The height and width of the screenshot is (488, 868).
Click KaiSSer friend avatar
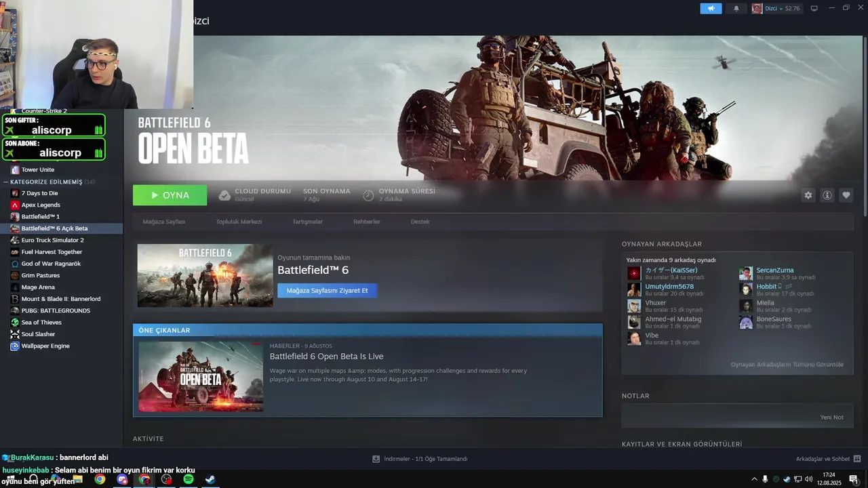pos(634,273)
